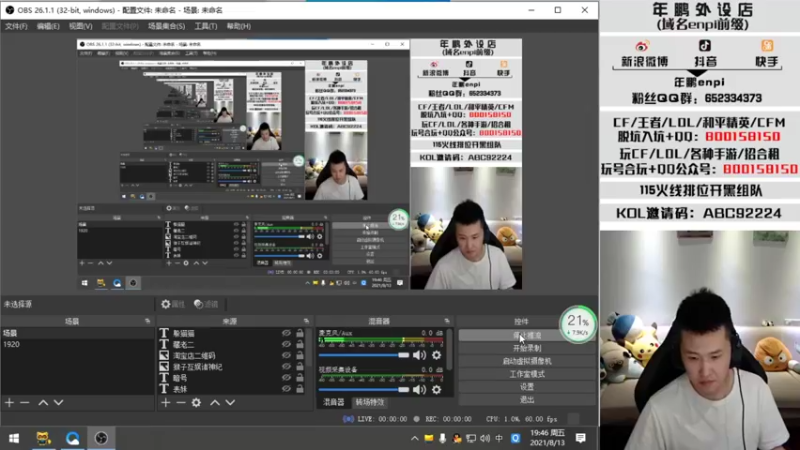This screenshot has height=450, width=800.
Task: Move source down in the 来源 panel
Action: point(230,403)
